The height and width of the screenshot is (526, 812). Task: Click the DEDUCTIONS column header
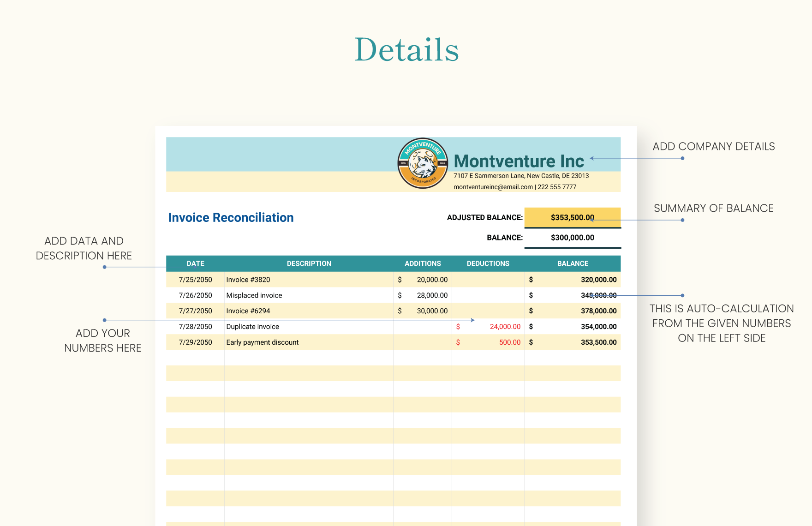click(x=488, y=263)
